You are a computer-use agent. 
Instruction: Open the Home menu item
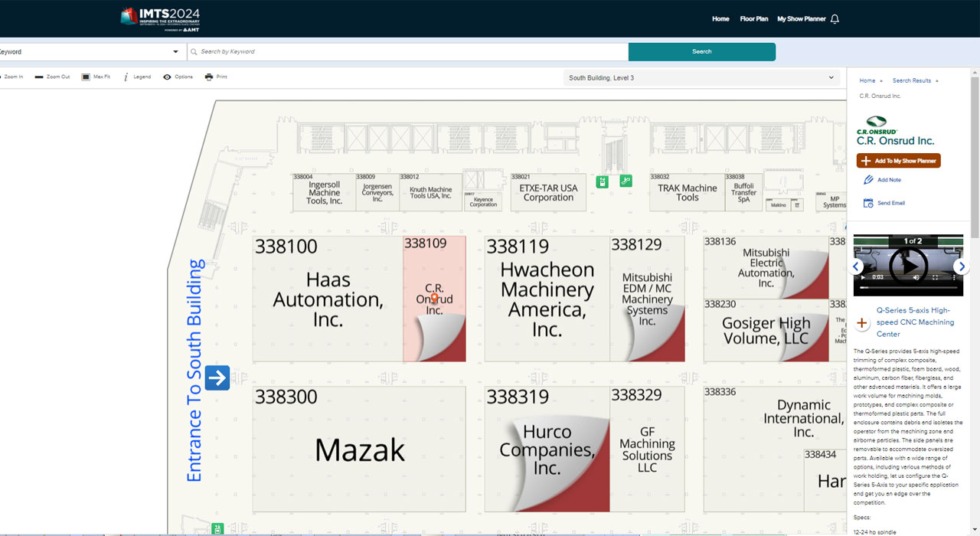[x=720, y=19]
